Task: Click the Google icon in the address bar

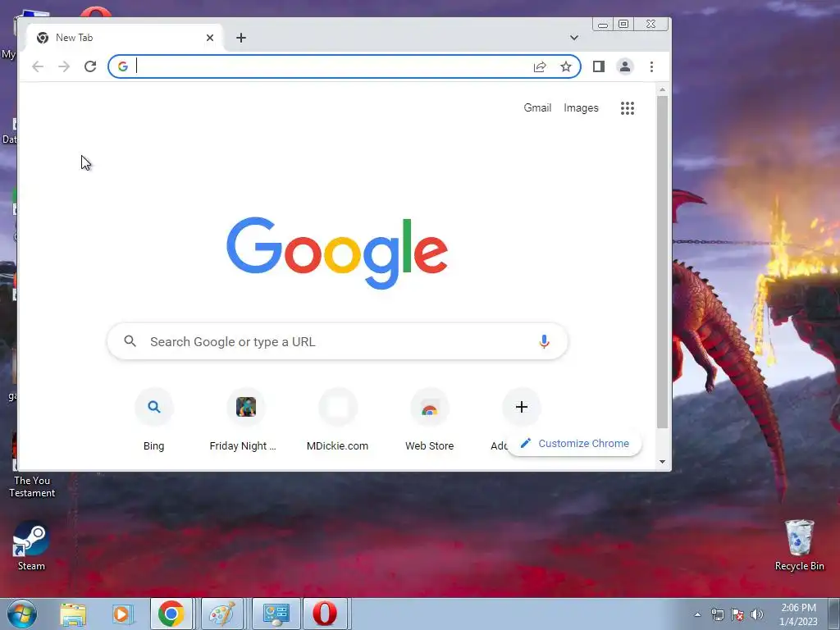Action: click(x=123, y=66)
